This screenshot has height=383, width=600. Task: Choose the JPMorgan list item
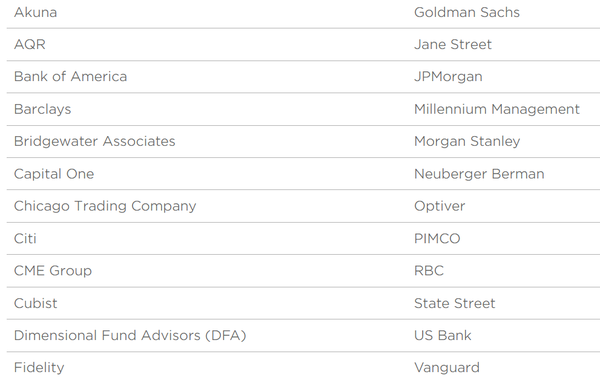tap(448, 77)
